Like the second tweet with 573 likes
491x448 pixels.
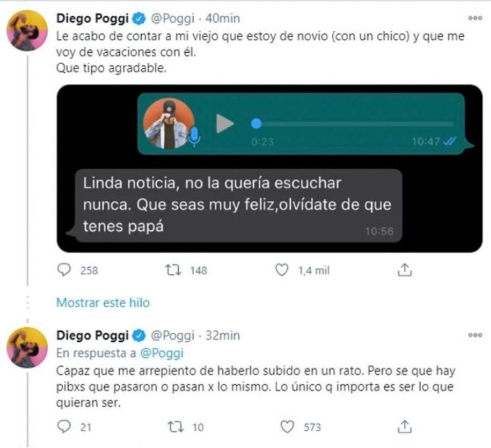pos(287,427)
